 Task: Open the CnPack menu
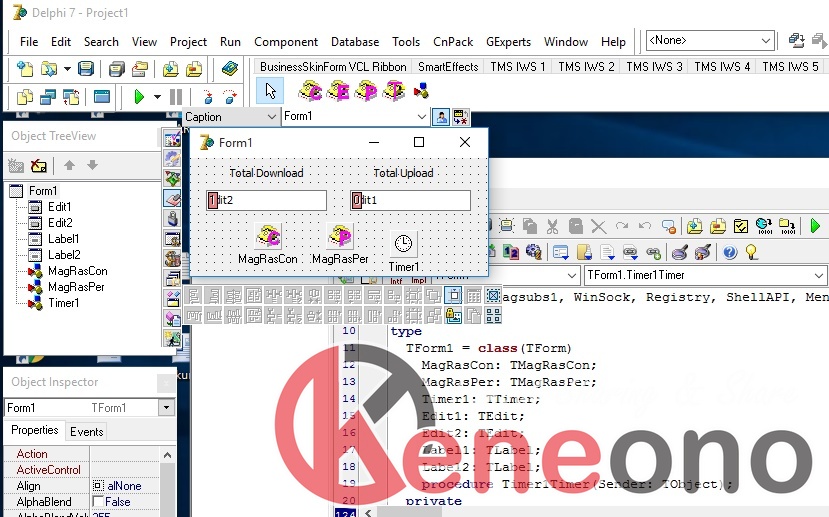(x=453, y=42)
